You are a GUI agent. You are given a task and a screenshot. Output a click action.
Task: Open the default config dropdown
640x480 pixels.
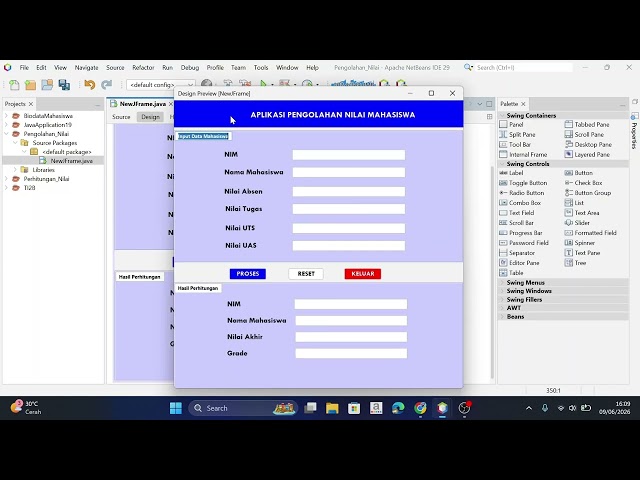click(161, 85)
